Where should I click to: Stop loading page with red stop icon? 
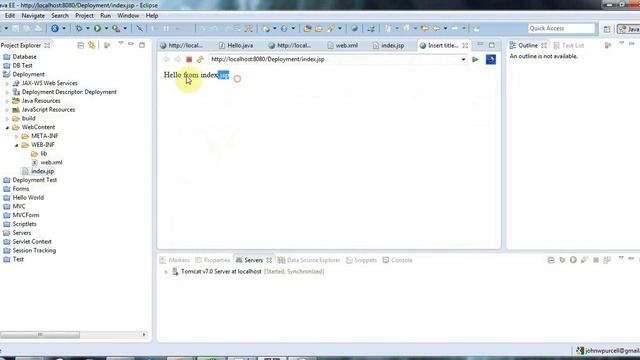pos(189,60)
